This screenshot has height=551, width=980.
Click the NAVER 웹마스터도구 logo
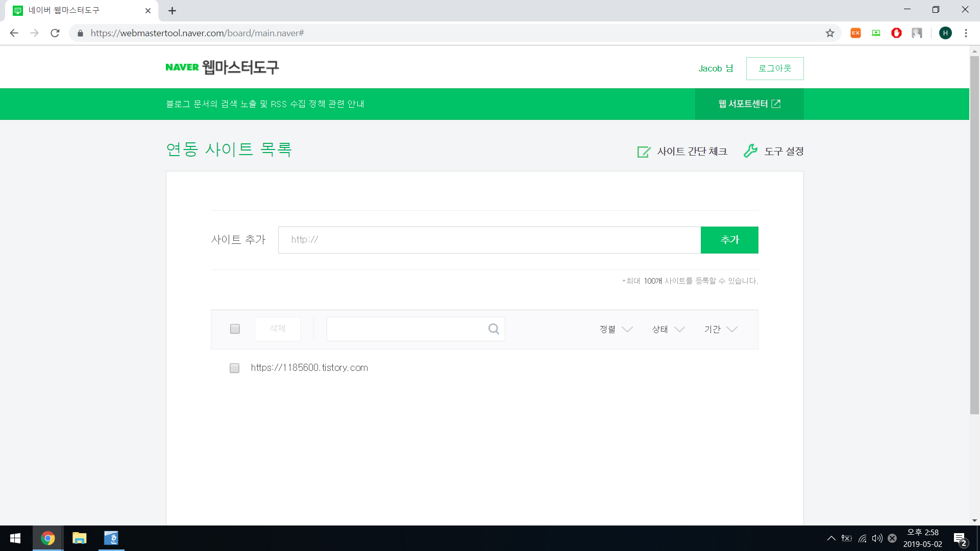point(222,67)
